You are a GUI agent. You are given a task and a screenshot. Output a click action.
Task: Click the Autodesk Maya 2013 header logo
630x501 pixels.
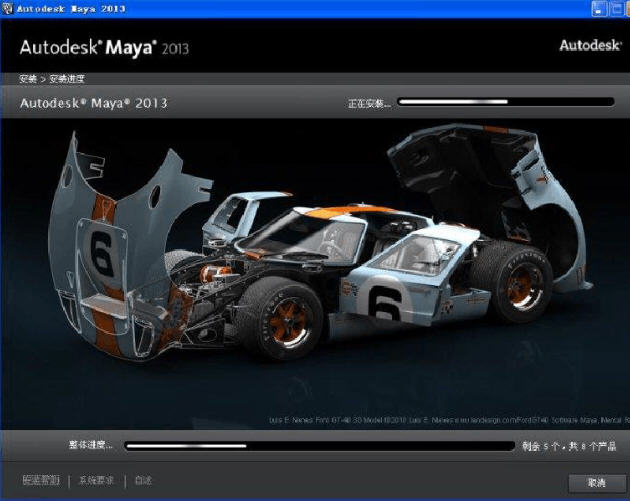coord(104,48)
